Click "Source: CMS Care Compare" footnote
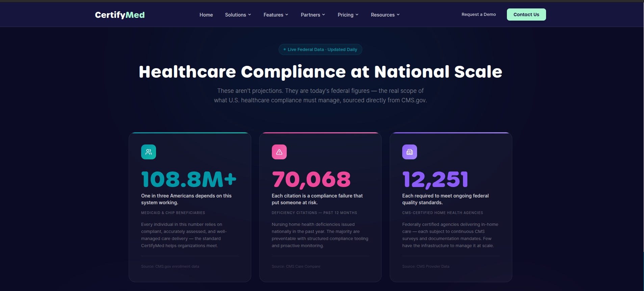The image size is (644, 291). [x=296, y=266]
